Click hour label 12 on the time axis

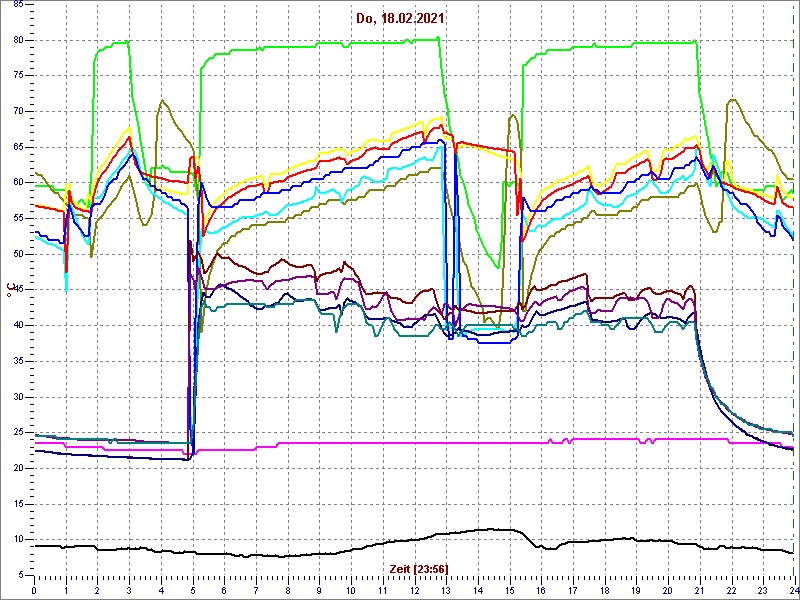(x=415, y=590)
